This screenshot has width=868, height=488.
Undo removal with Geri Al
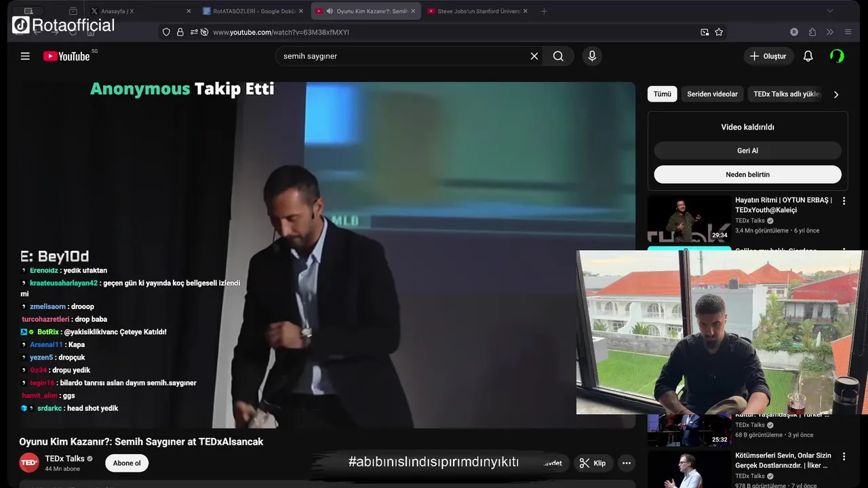click(x=747, y=150)
